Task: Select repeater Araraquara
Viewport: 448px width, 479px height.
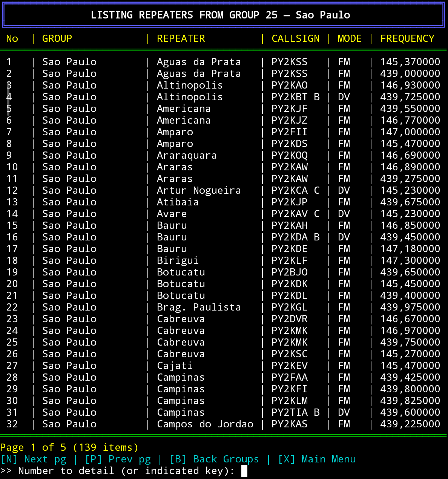Action: [187, 155]
